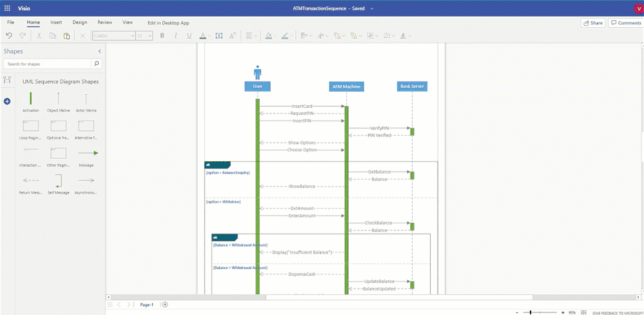Select the Interaction operand shape

(x=31, y=157)
